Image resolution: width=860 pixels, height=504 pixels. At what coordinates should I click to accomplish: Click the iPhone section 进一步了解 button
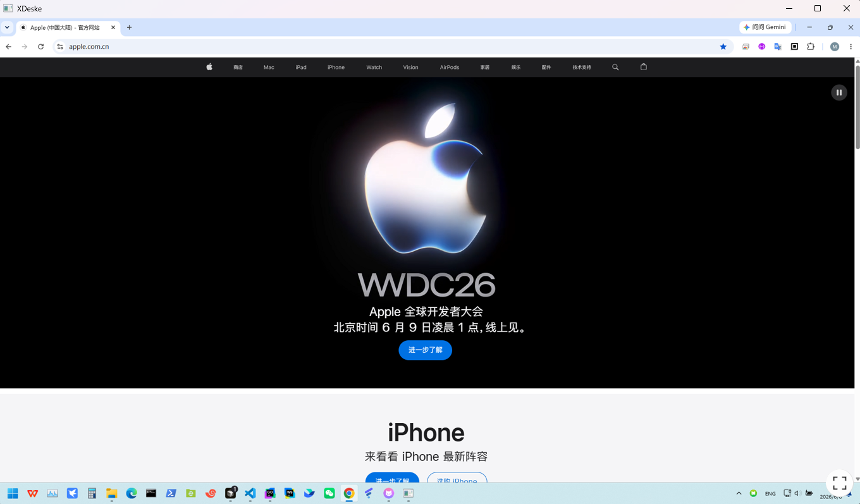pos(392,478)
